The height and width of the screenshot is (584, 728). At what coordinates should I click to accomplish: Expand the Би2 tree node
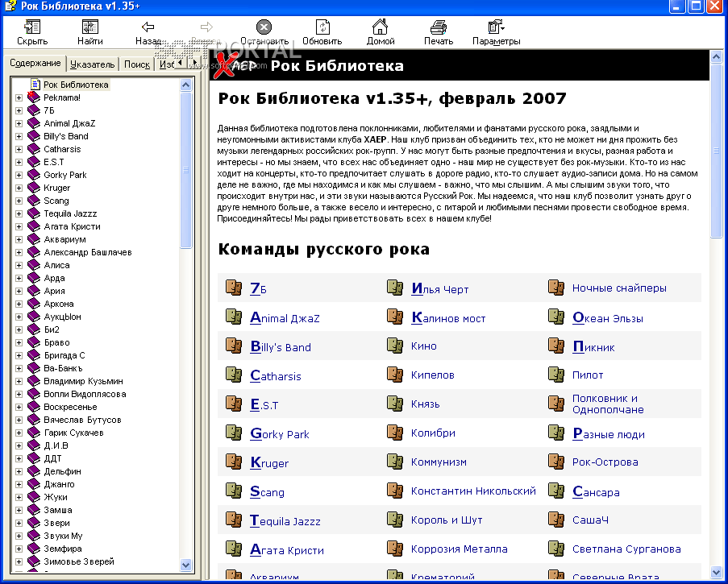[19, 329]
